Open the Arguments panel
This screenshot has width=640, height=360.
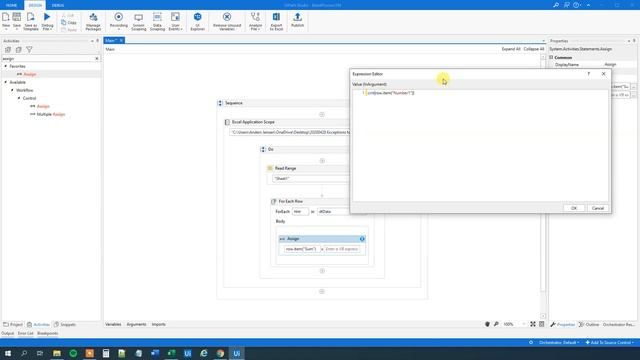136,324
